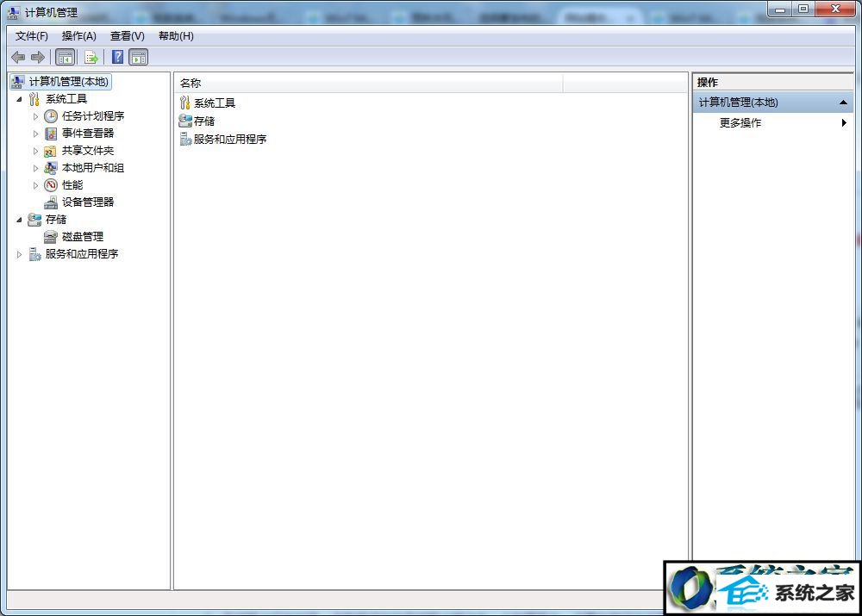The image size is (862, 616).
Task: Toggle the show/hide action pane icon
Action: [139, 57]
